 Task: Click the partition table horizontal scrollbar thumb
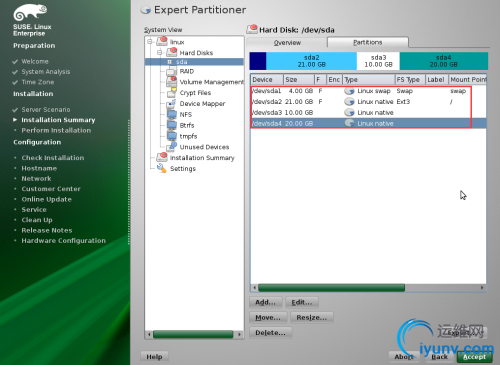(x=331, y=288)
